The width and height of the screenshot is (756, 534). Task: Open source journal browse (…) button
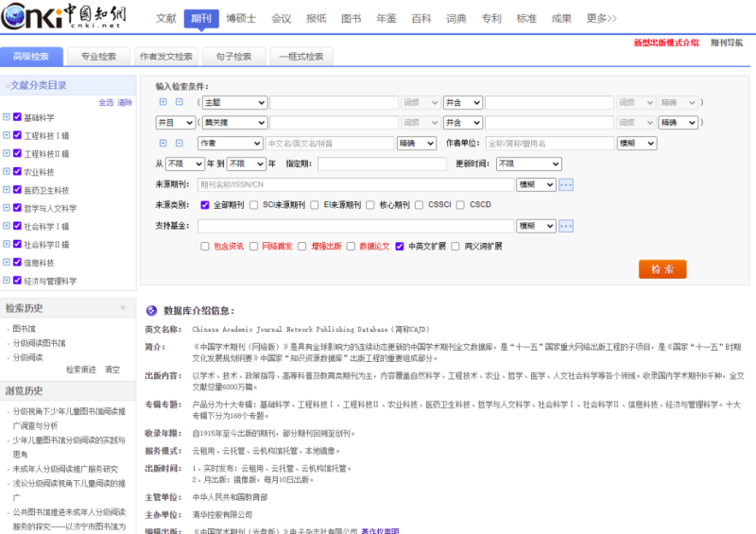(566, 185)
